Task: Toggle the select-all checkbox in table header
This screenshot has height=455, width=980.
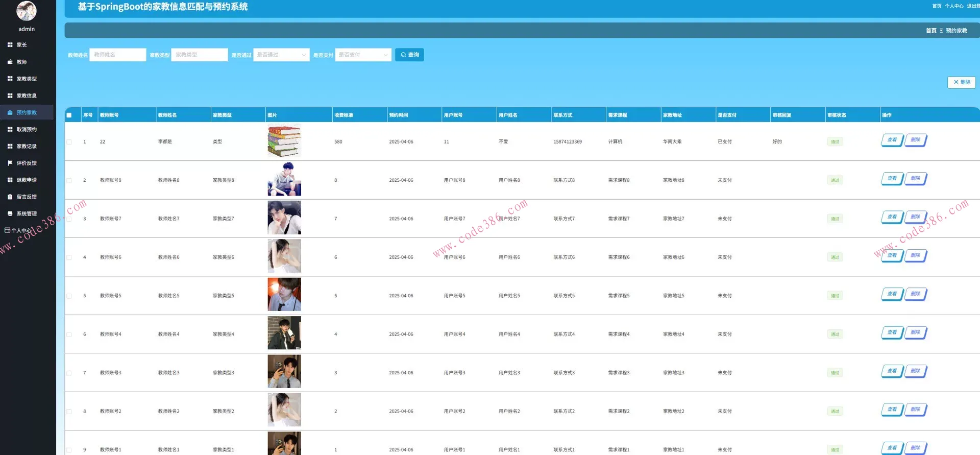Action: pos(69,115)
